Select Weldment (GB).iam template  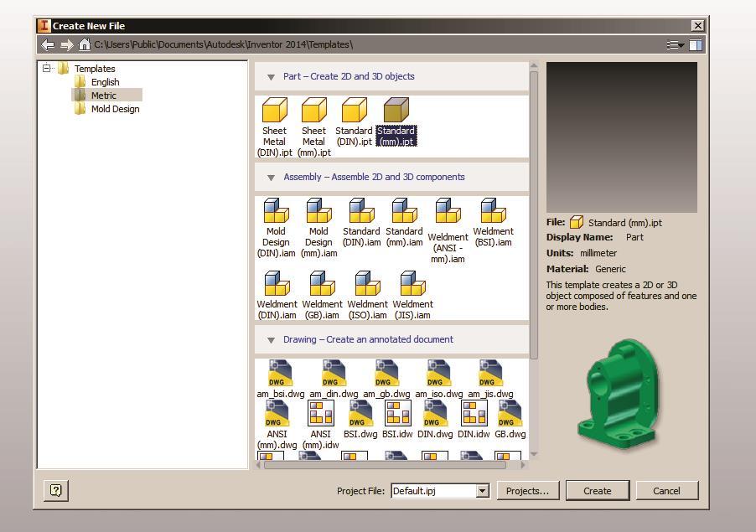322,295
